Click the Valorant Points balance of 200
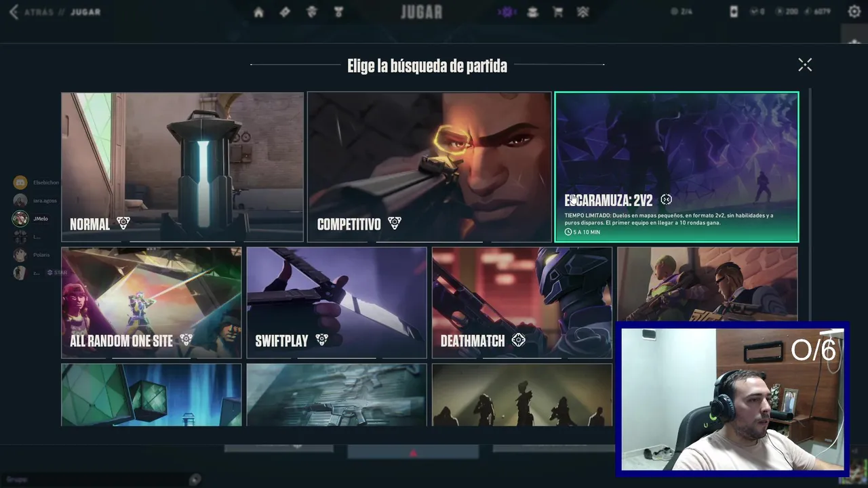The image size is (868, 488). 786,12
